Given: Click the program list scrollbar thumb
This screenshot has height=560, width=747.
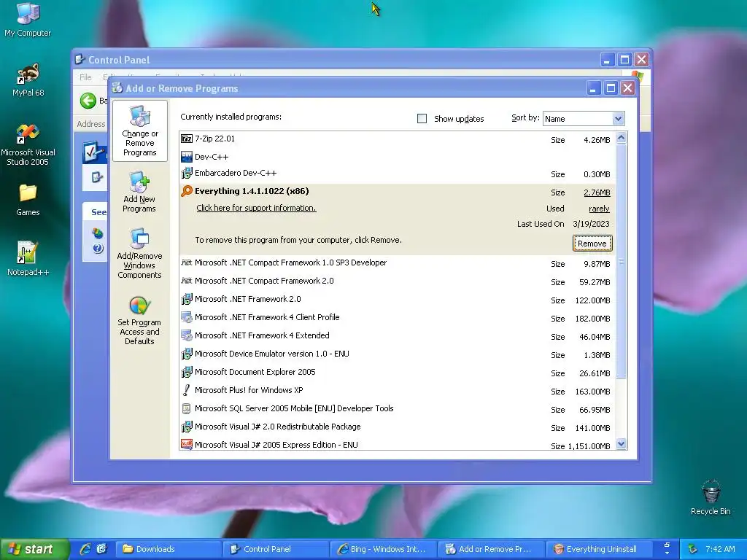Looking at the screenshot, I should coord(621,262).
